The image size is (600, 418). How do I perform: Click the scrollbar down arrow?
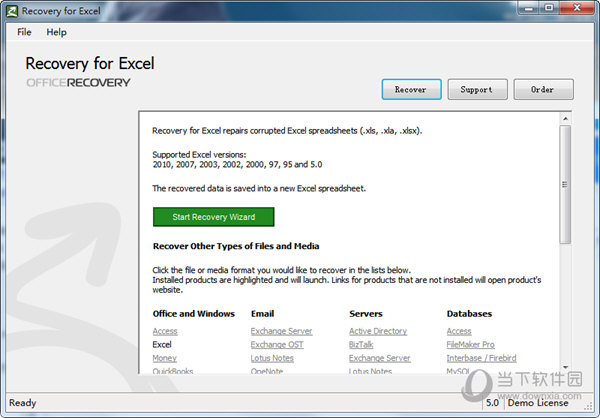click(565, 368)
